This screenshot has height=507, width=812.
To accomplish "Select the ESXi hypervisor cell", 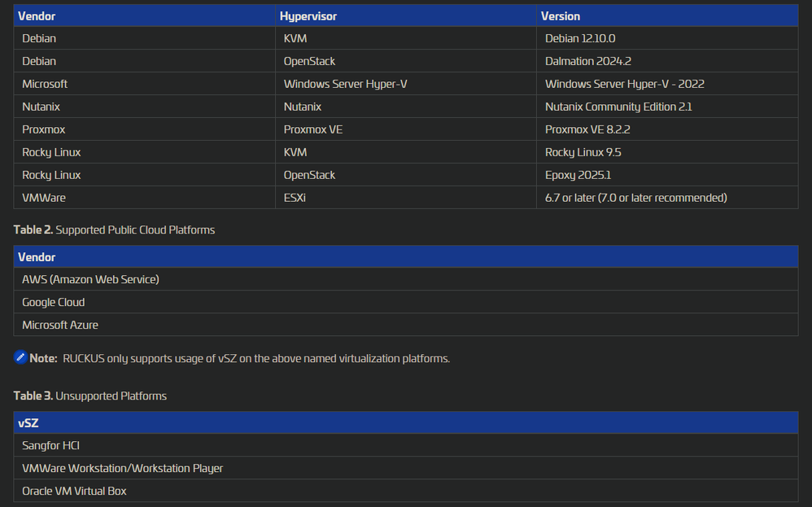I will point(405,198).
